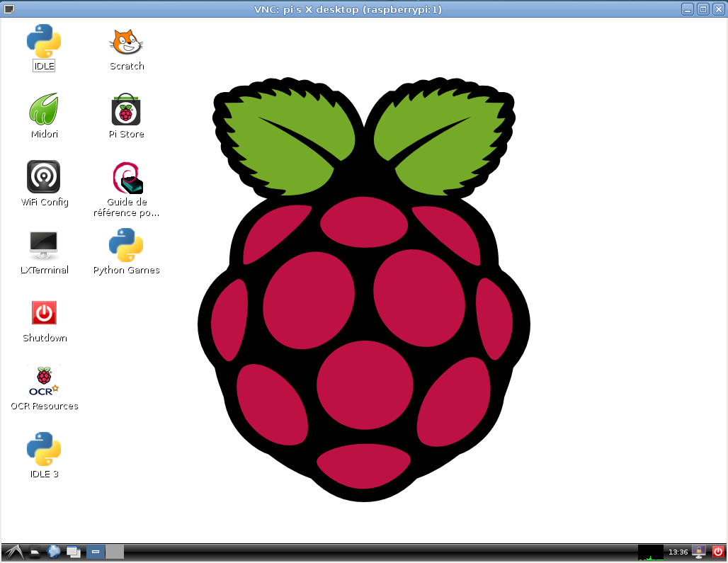Open the LXTerminal desktop icon
Image resolution: width=728 pixels, height=563 pixels.
tap(44, 246)
